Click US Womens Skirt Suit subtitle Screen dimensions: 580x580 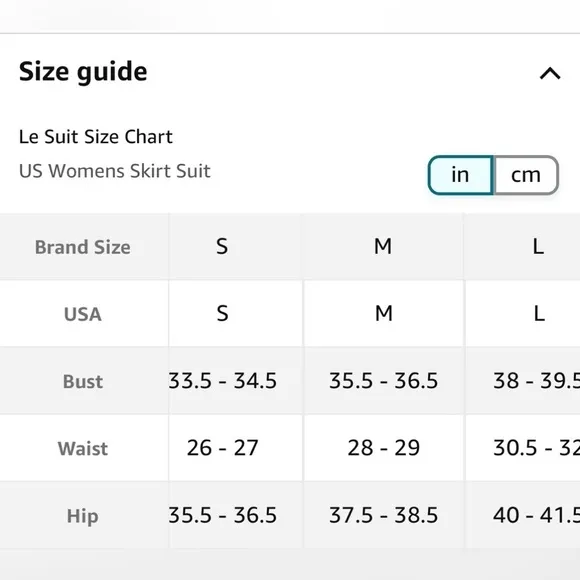point(115,171)
